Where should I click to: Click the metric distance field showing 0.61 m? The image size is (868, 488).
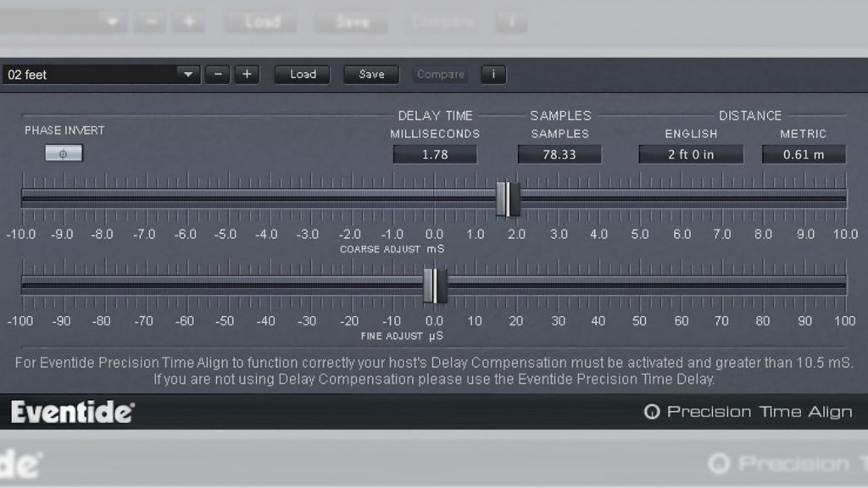click(x=803, y=153)
